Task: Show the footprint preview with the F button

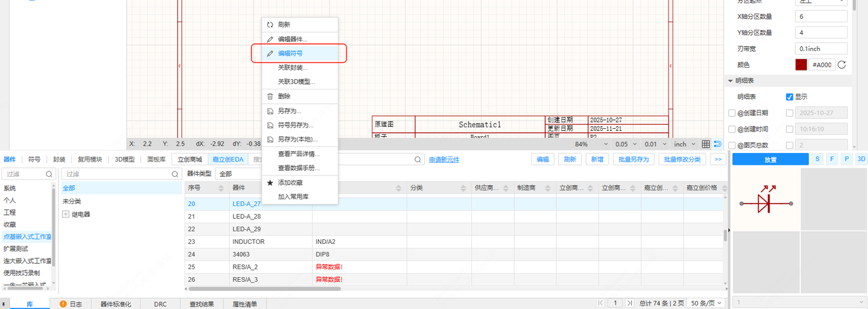Action: (832, 159)
